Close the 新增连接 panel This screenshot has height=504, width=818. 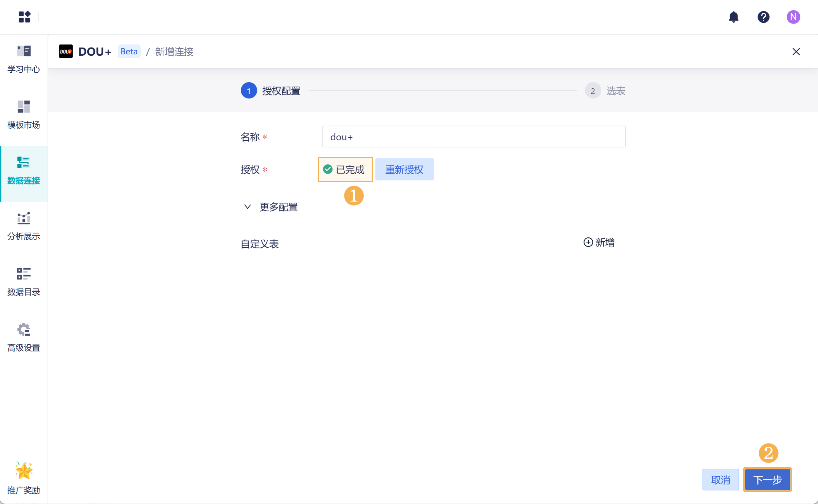pos(796,52)
